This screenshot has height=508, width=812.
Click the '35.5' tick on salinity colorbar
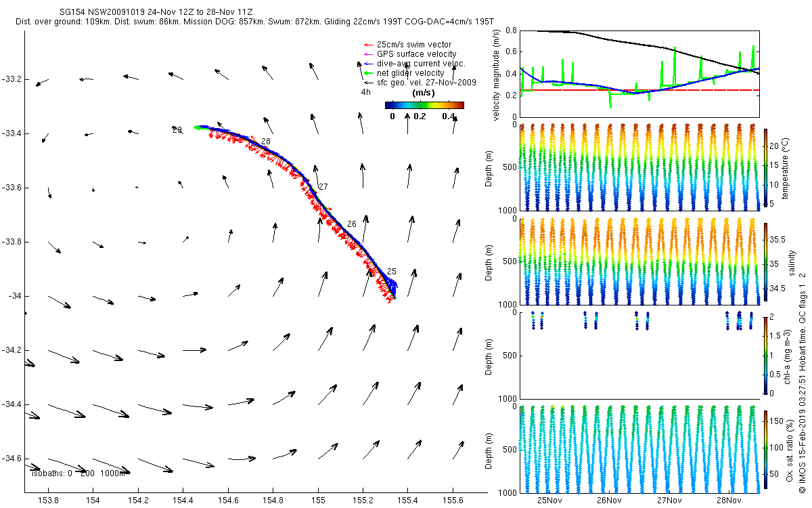[778, 240]
